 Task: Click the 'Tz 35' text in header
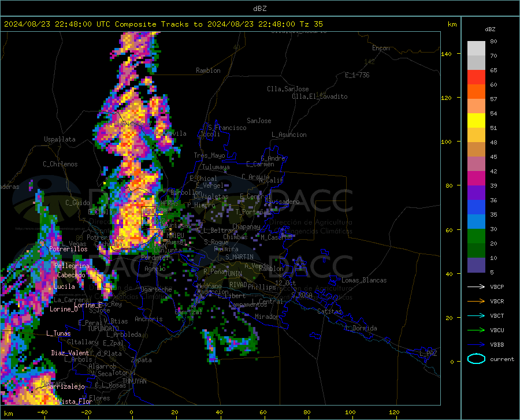[311, 24]
